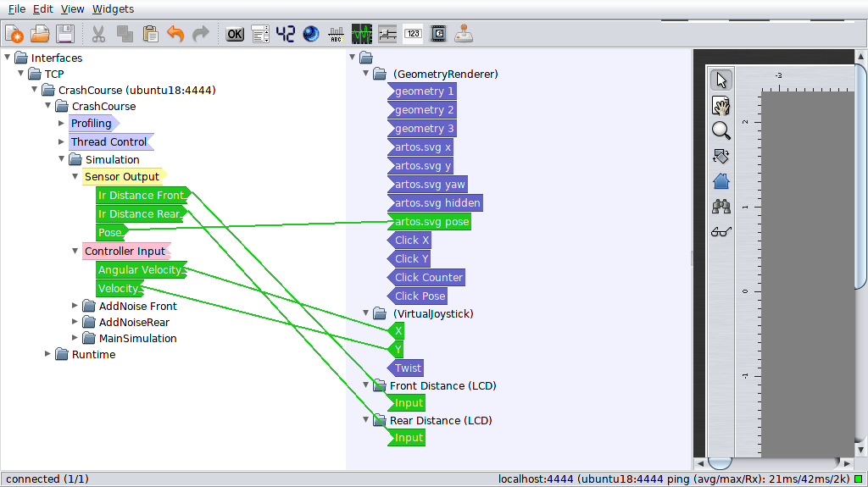
Task: Add the slider widget icon
Action: (387, 35)
